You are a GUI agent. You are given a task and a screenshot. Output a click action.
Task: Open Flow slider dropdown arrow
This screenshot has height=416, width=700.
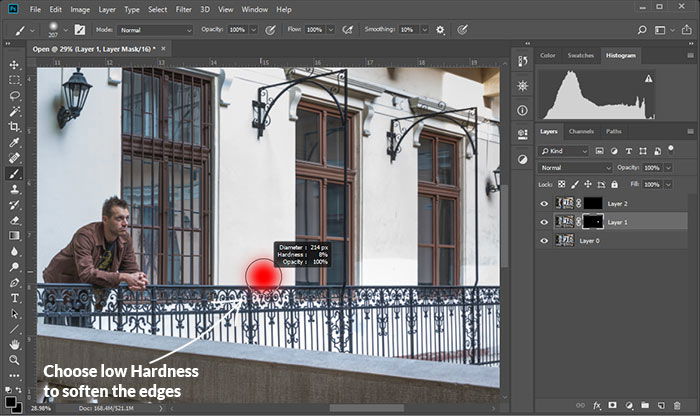pyautogui.click(x=331, y=30)
